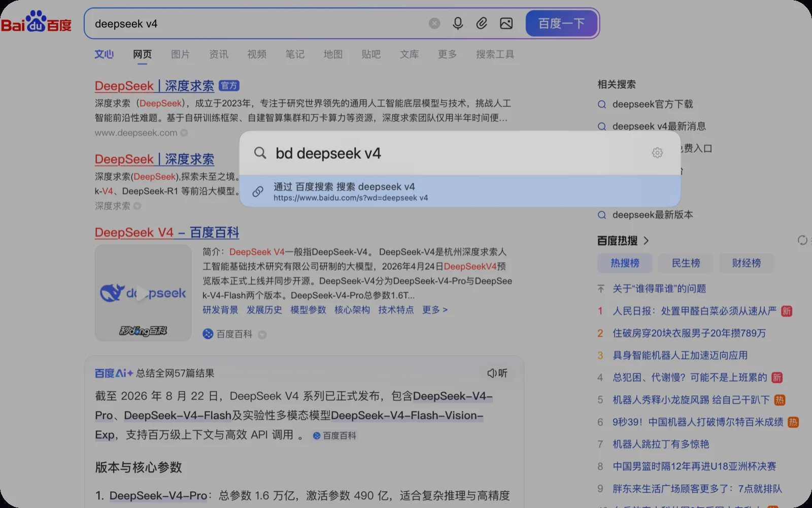Open hot item 具身智能机器人正加速迈向应用
Screen dimensions: 812x508
(x=680, y=356)
